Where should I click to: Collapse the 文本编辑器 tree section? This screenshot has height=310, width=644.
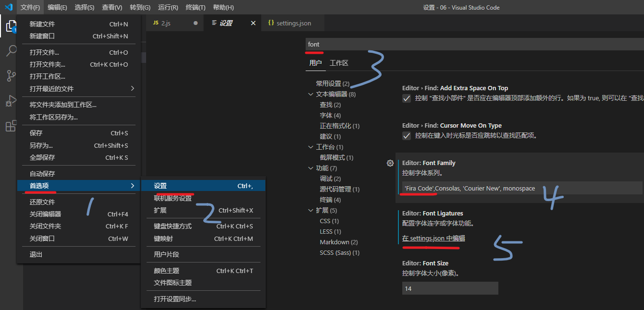(311, 95)
